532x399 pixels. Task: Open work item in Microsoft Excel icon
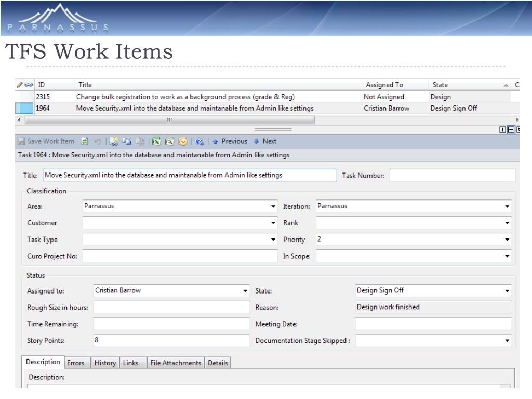tap(156, 141)
